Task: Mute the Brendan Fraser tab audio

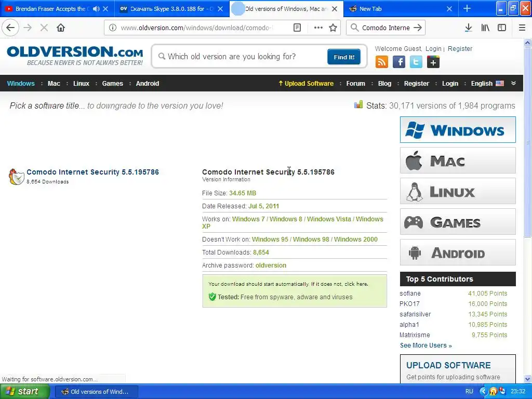Action: (96, 9)
